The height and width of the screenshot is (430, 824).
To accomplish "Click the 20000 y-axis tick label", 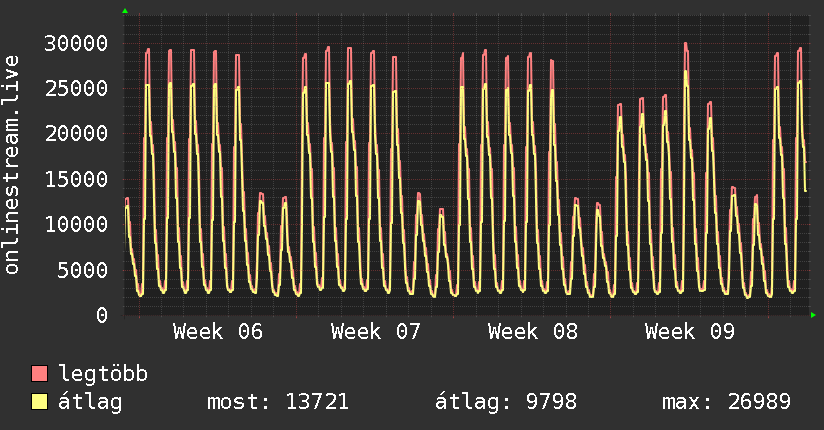I will click(76, 134).
